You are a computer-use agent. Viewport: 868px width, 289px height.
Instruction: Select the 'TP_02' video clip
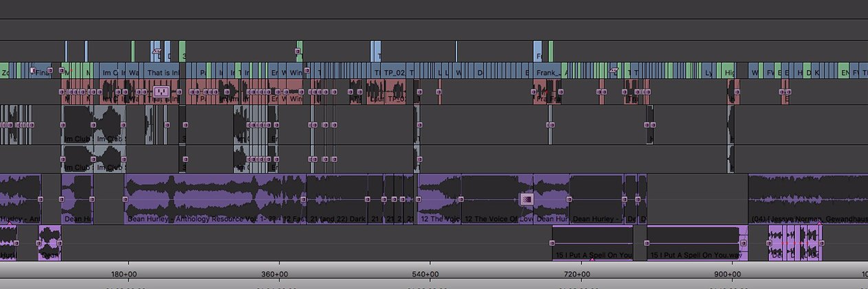point(393,71)
